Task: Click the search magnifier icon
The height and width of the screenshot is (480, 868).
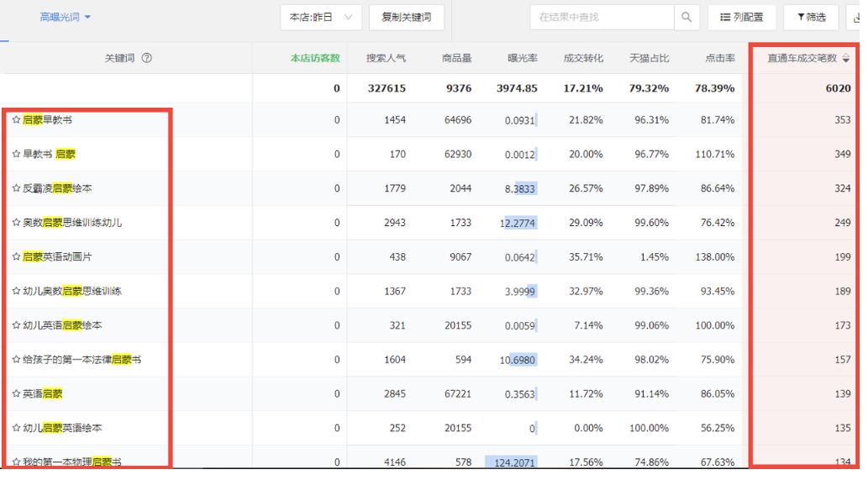Action: tap(687, 17)
